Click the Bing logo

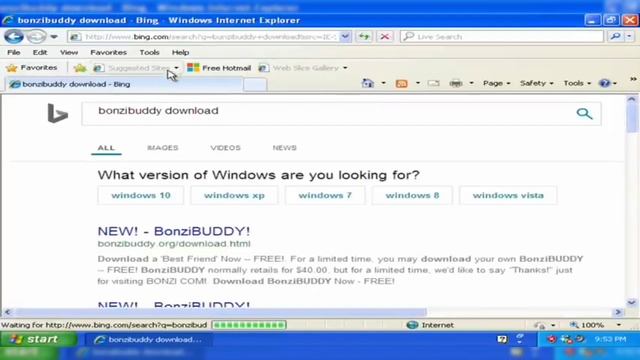[x=57, y=113]
